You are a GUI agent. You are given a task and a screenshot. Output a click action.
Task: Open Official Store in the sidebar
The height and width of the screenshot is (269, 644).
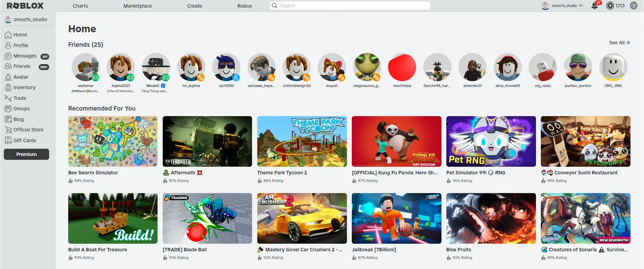click(x=28, y=130)
